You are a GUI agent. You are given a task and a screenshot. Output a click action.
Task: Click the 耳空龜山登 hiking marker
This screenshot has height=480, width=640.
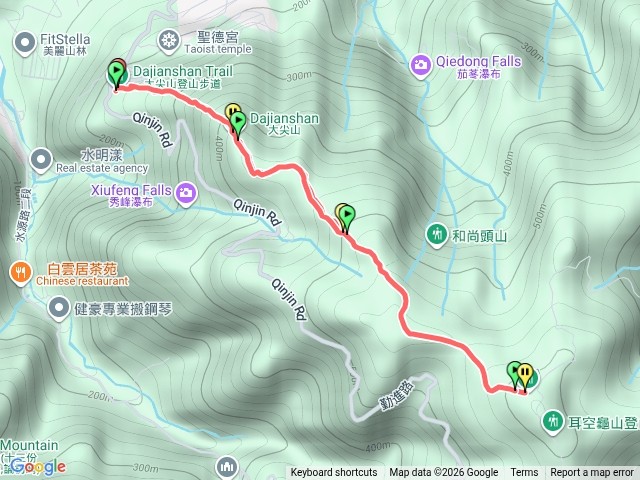click(x=553, y=421)
